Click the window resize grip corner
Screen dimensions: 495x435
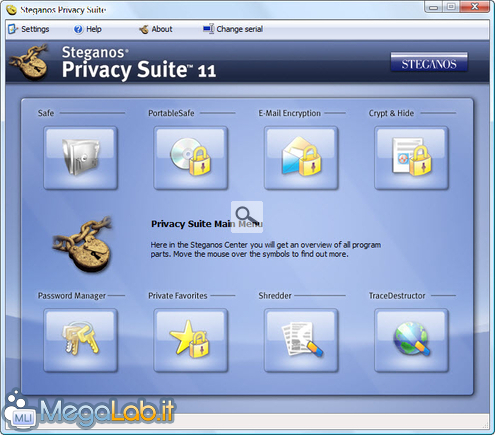[485, 425]
